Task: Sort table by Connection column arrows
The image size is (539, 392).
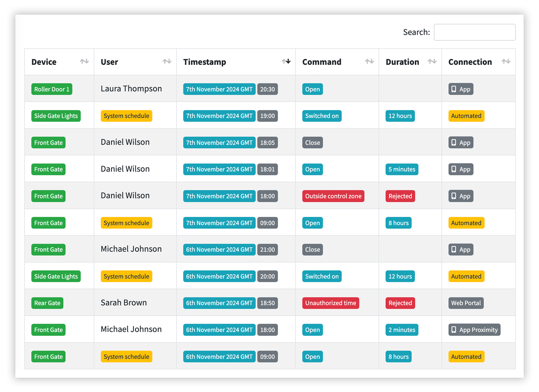Action: tap(506, 61)
